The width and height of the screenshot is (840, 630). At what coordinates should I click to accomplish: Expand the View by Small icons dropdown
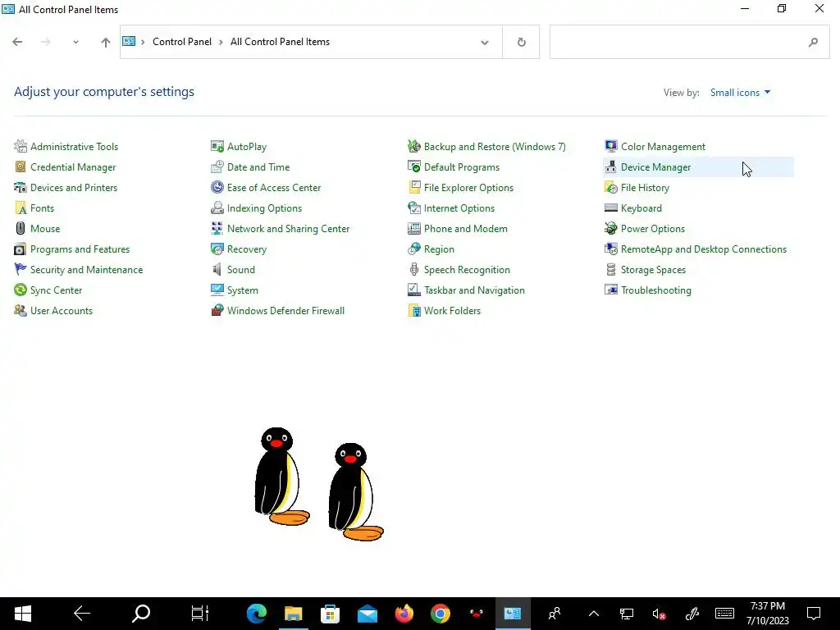tap(741, 92)
